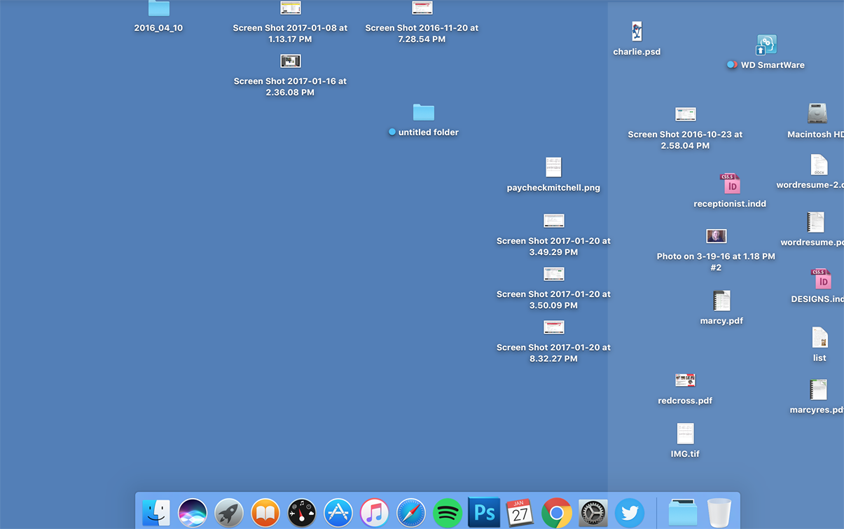
Task: Open Calendar app in dock
Action: [520, 512]
